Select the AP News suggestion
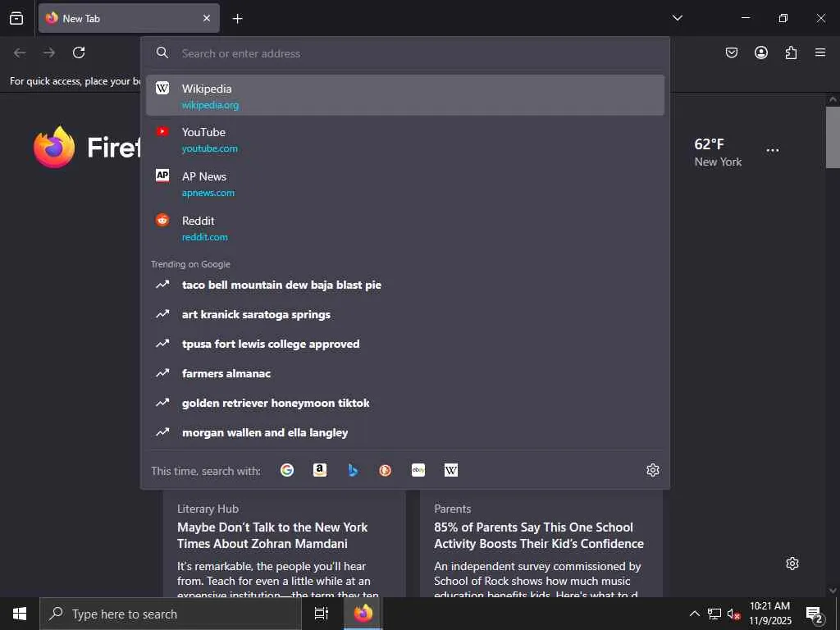840x630 pixels. 405,184
